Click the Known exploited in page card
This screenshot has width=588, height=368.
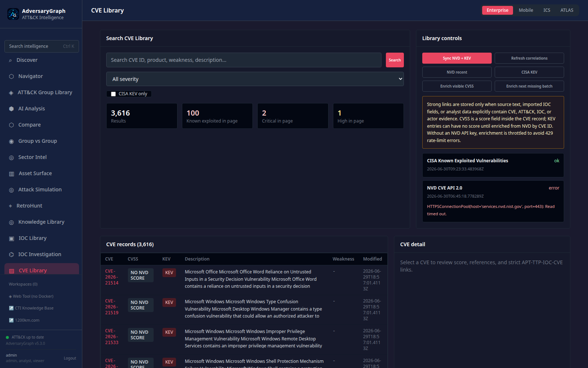[217, 116]
